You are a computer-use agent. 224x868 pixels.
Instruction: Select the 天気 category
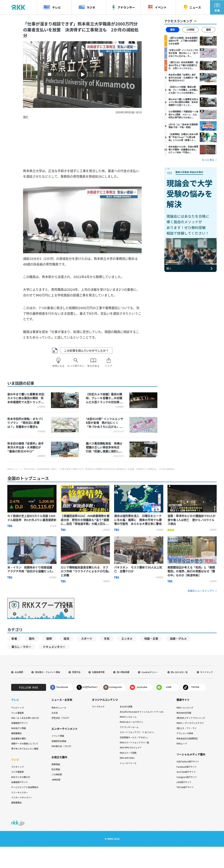tap(107, 638)
